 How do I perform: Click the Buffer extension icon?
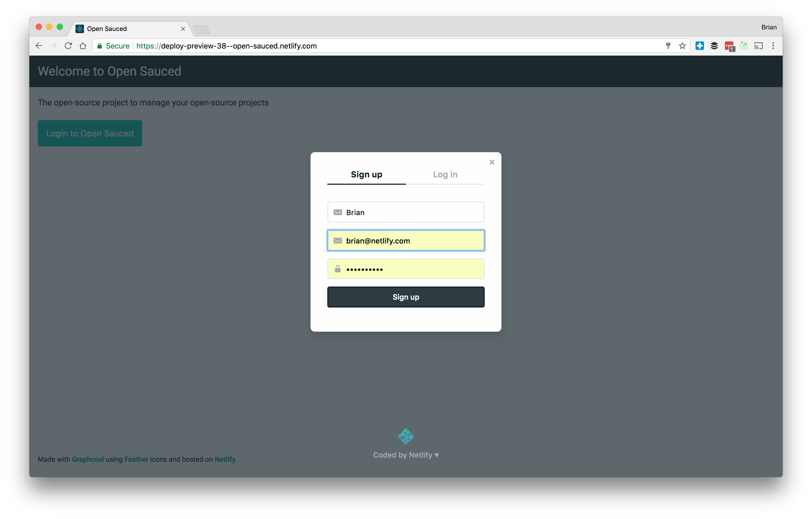(x=714, y=46)
